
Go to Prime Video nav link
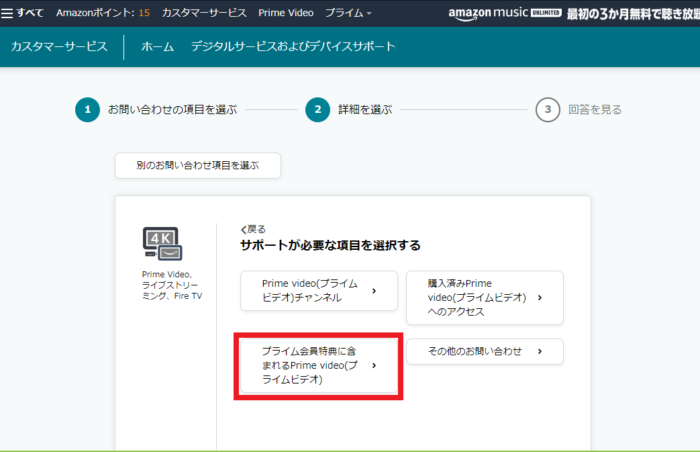[x=286, y=13]
